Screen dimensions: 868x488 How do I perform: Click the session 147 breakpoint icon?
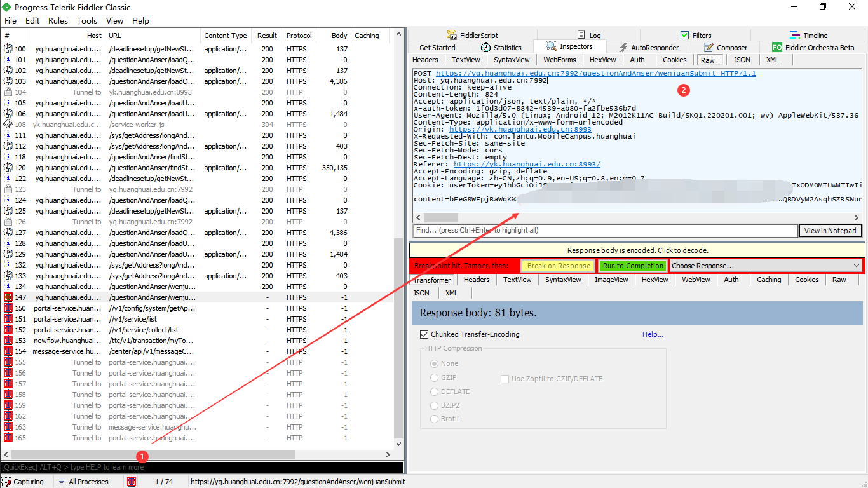click(x=8, y=297)
